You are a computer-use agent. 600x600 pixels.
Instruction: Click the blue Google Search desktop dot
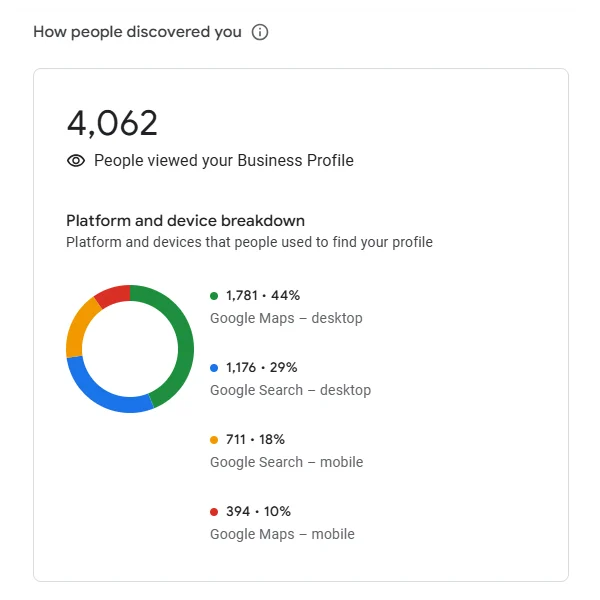(x=214, y=367)
